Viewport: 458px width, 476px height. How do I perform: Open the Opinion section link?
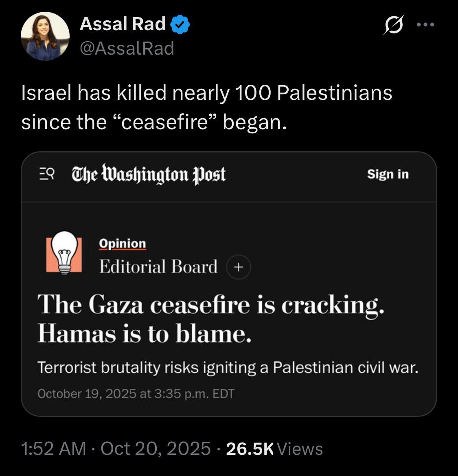pos(122,244)
